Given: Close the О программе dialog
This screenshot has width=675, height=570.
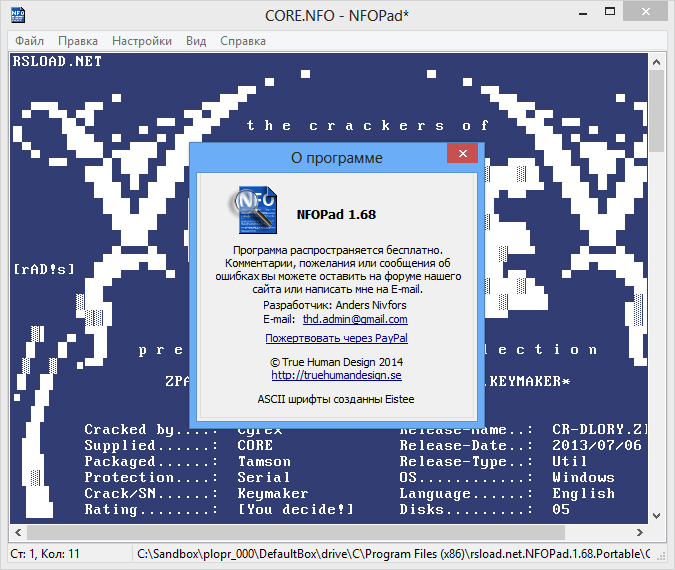Looking at the screenshot, I should pos(462,153).
